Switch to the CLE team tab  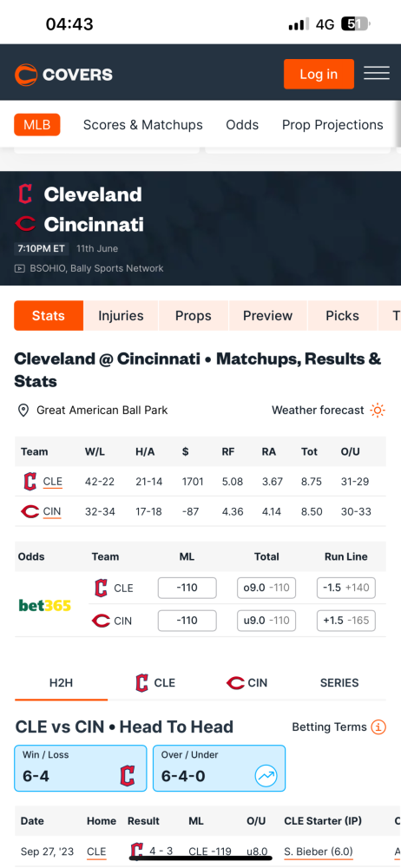(155, 683)
